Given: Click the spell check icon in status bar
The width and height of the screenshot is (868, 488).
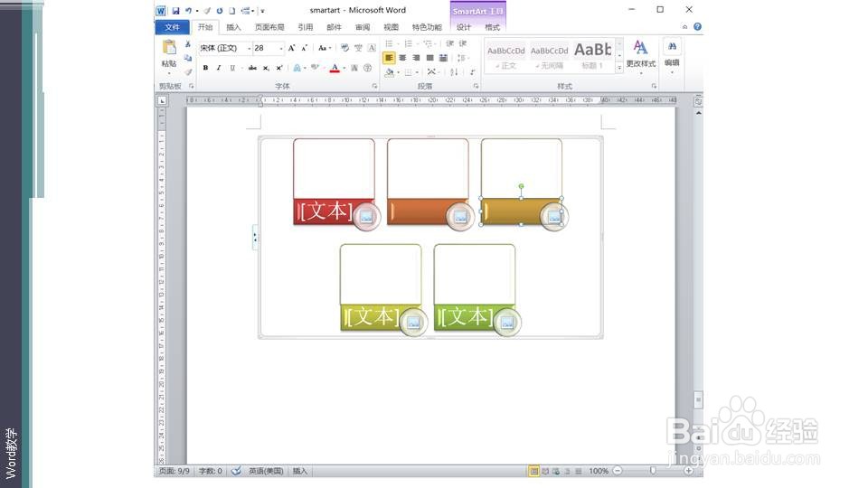Looking at the screenshot, I should (236, 471).
